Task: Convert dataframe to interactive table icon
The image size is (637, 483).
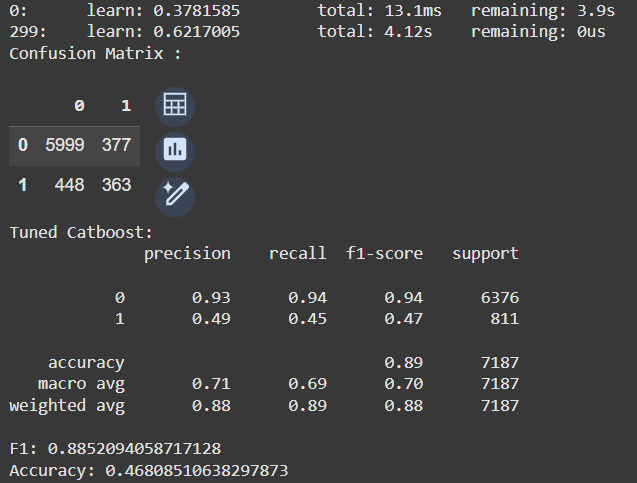Action: coord(175,107)
